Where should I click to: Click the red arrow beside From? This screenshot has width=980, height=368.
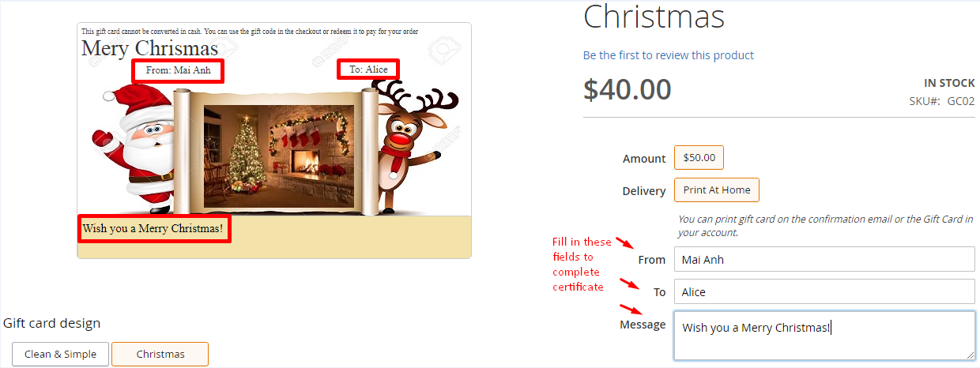[x=626, y=244]
